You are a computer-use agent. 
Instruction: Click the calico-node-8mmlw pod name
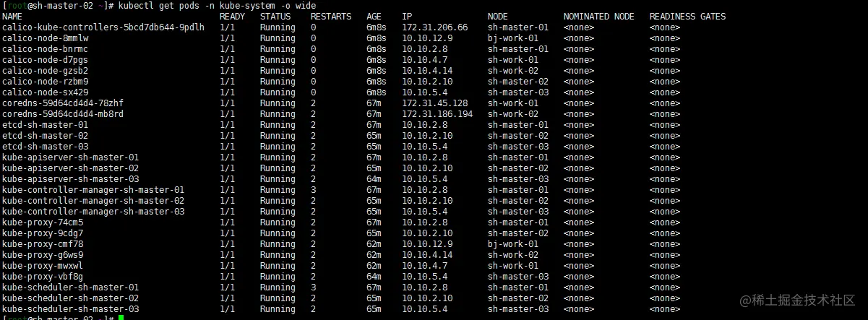(46, 38)
